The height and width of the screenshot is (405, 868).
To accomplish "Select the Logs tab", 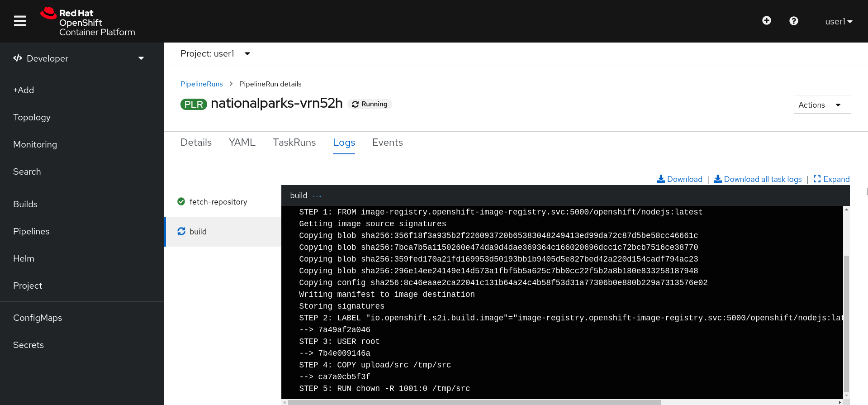I will (x=344, y=143).
